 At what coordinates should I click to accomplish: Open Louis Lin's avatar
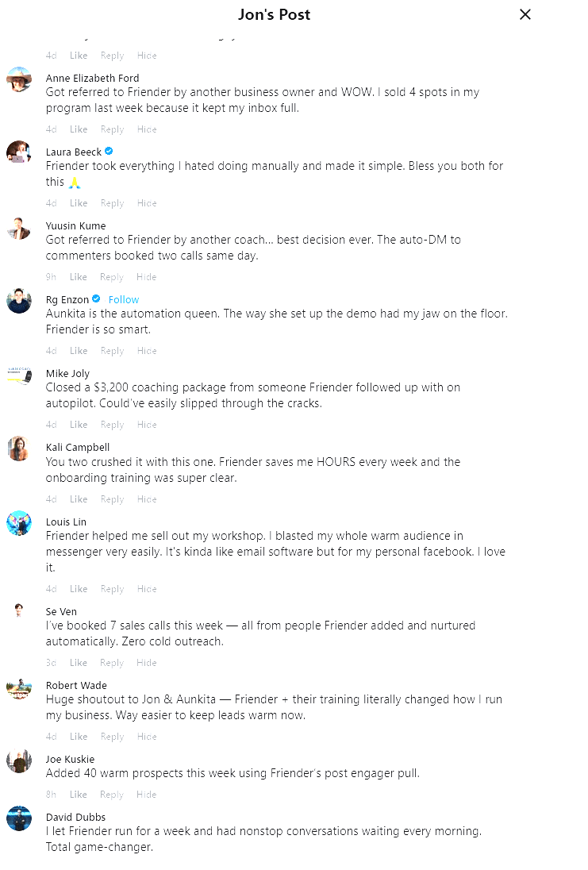tap(19, 523)
